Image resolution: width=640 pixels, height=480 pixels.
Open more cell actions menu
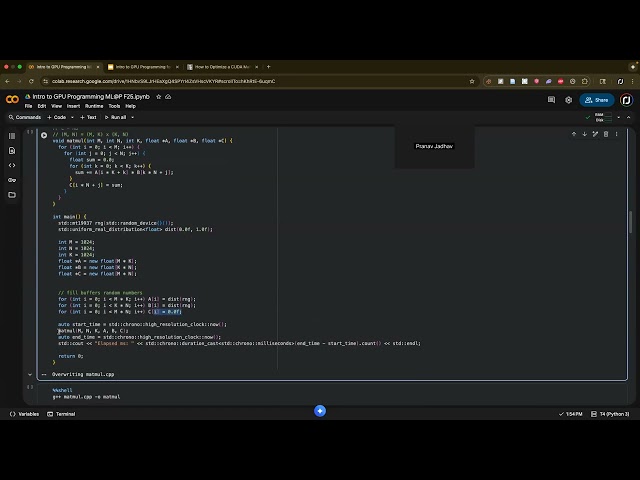click(617, 134)
